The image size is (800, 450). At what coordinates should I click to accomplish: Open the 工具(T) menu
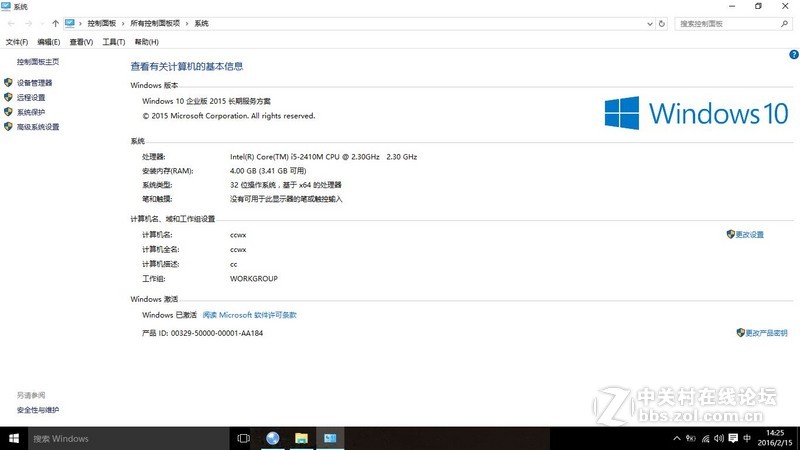tap(113, 42)
